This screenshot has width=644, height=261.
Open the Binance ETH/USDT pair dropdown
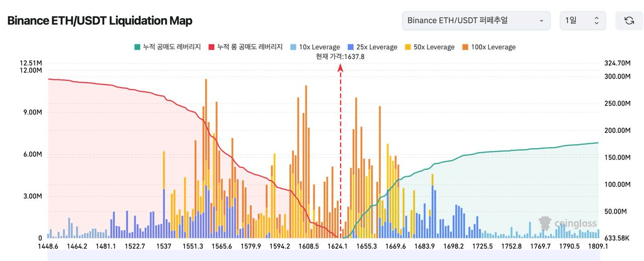pos(475,21)
